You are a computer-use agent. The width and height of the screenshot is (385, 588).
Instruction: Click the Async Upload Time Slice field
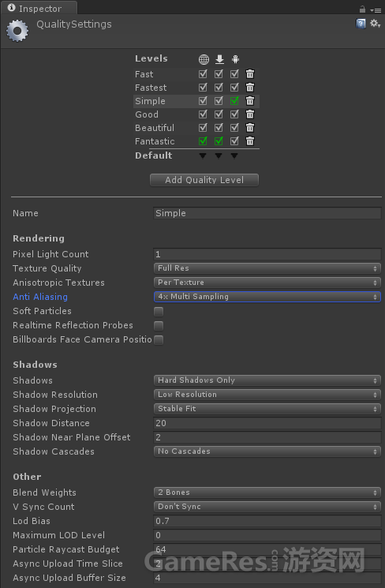click(267, 564)
